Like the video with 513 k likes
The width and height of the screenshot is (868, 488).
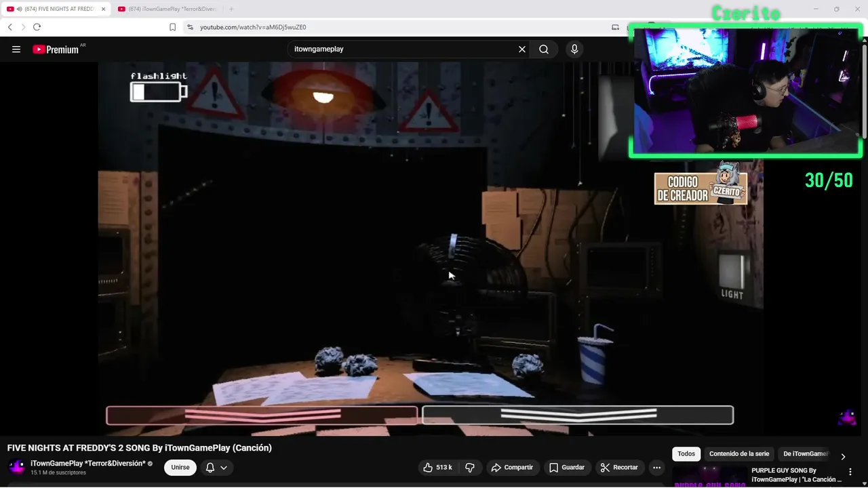pos(438,468)
